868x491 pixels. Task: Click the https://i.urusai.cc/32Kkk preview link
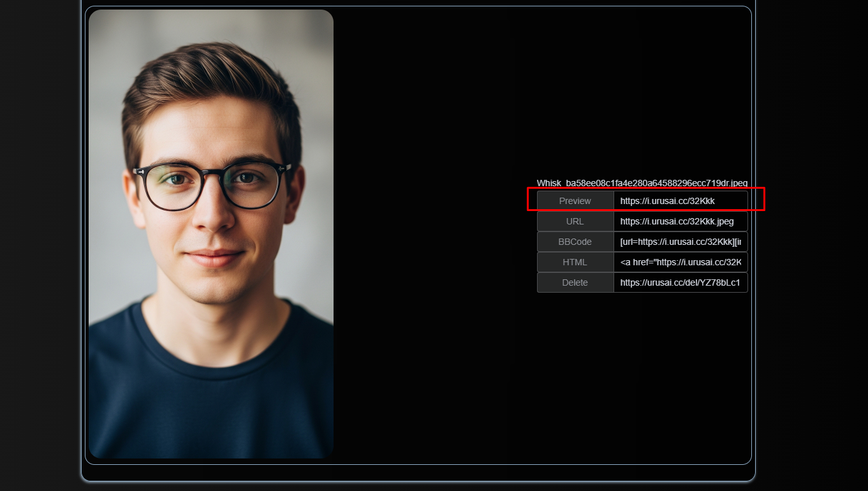(x=666, y=200)
